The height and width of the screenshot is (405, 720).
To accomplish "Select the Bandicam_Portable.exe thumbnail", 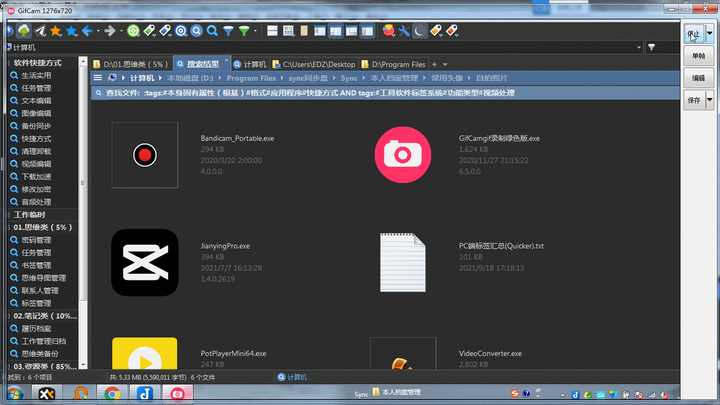I will (x=145, y=155).
